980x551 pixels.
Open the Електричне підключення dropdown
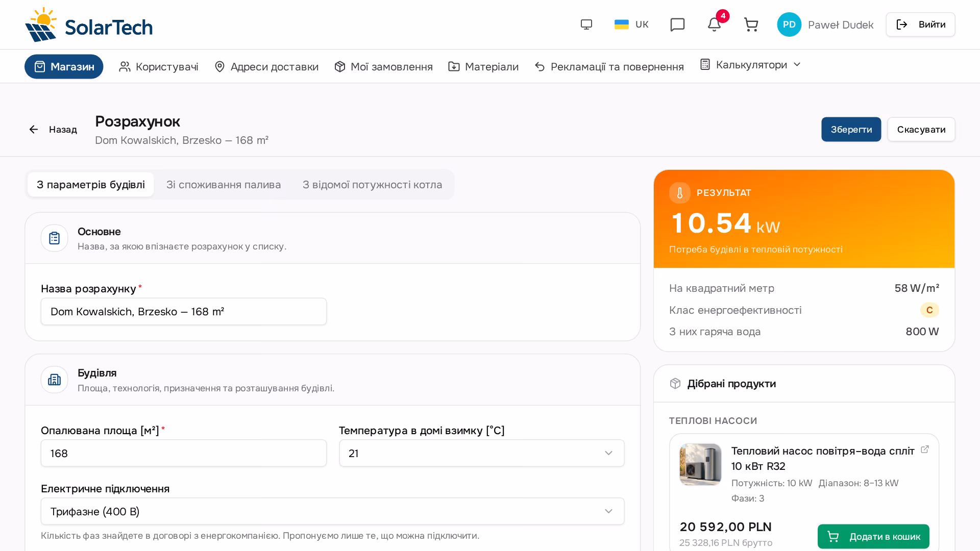click(333, 511)
